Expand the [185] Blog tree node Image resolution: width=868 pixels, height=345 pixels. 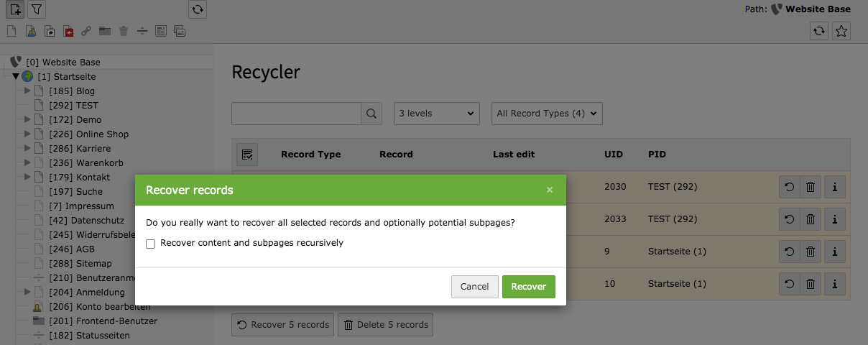(27, 91)
